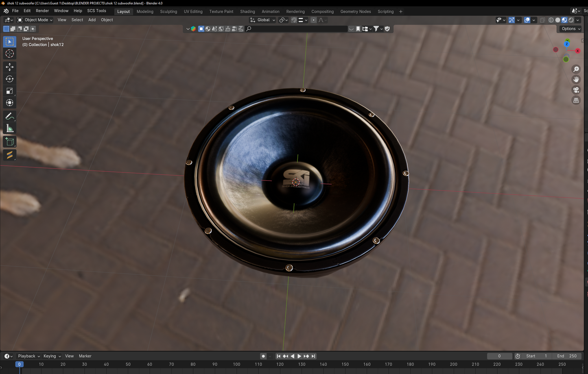This screenshot has width=588, height=374.
Task: Click the End frame field
Action: [567, 356]
